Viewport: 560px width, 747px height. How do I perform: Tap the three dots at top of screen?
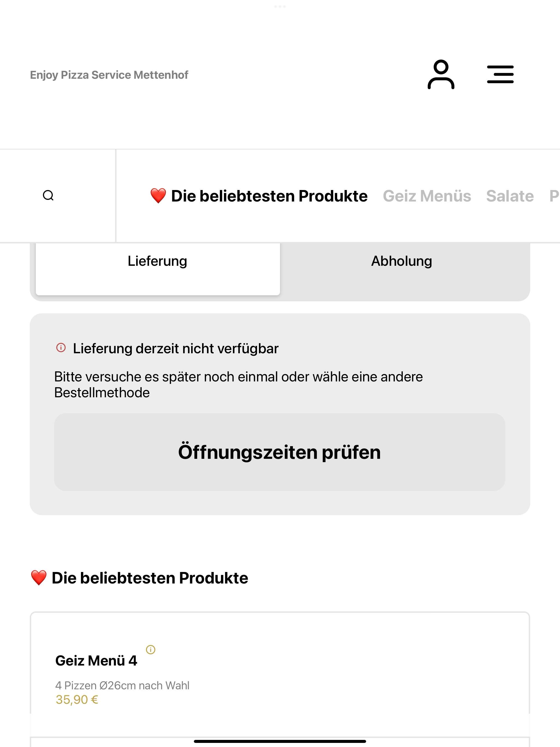coord(280,6)
